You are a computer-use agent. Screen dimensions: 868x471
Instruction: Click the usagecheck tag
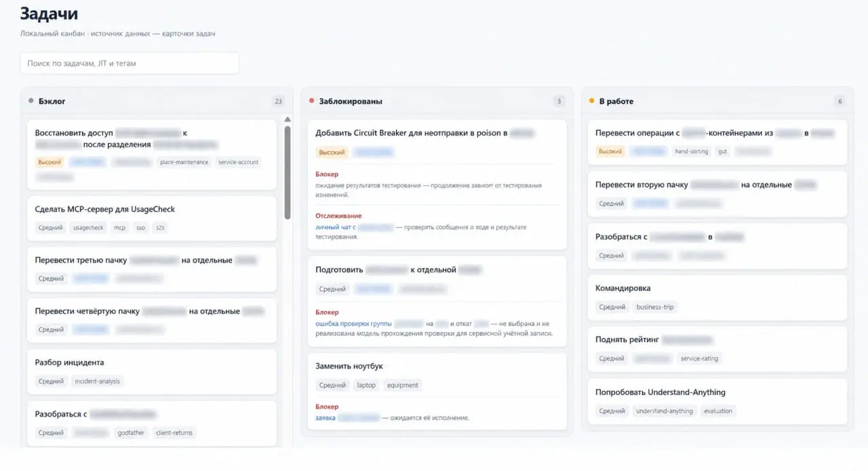(x=89, y=228)
